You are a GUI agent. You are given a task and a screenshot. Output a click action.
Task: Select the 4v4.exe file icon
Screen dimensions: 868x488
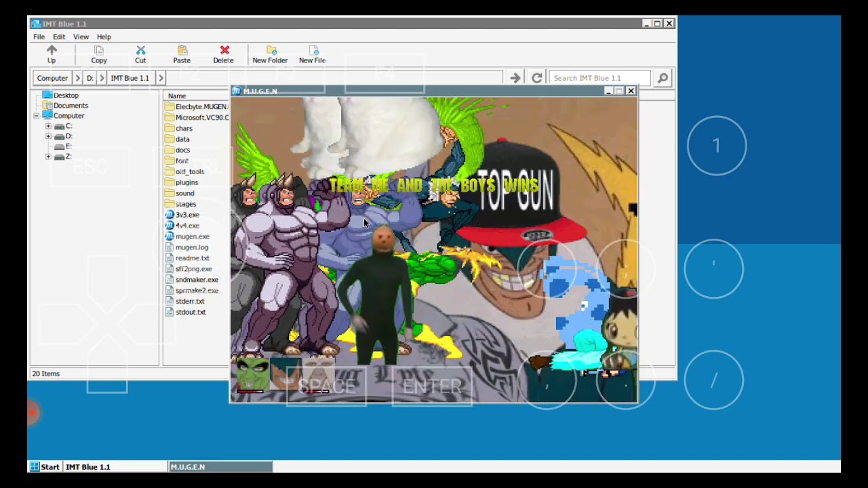[x=170, y=226]
